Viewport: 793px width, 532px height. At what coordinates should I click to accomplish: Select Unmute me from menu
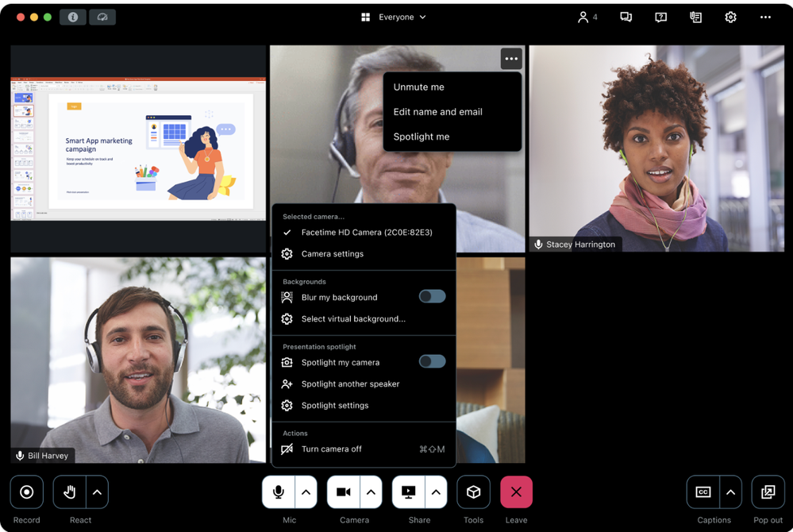point(419,87)
